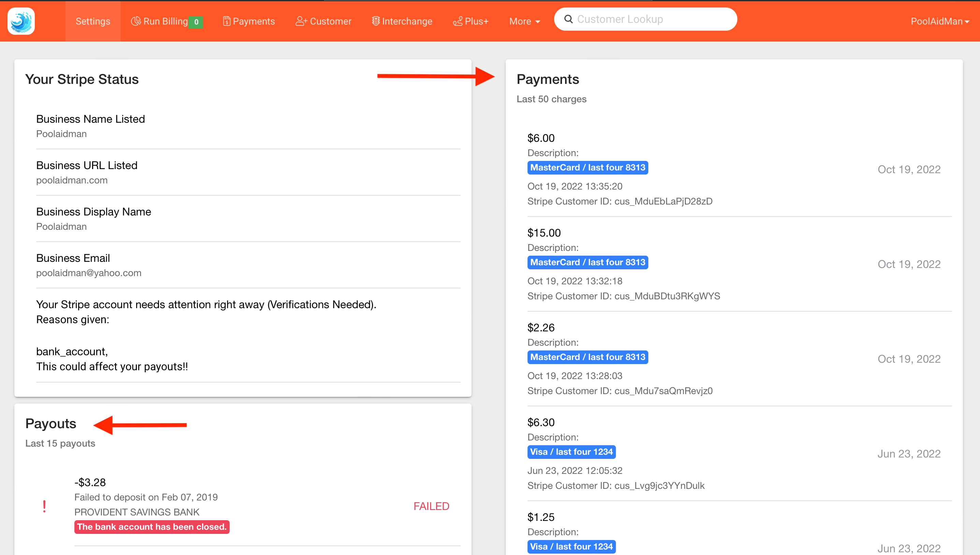
Task: Open the PoolAidMan account dropdown
Action: coord(939,21)
